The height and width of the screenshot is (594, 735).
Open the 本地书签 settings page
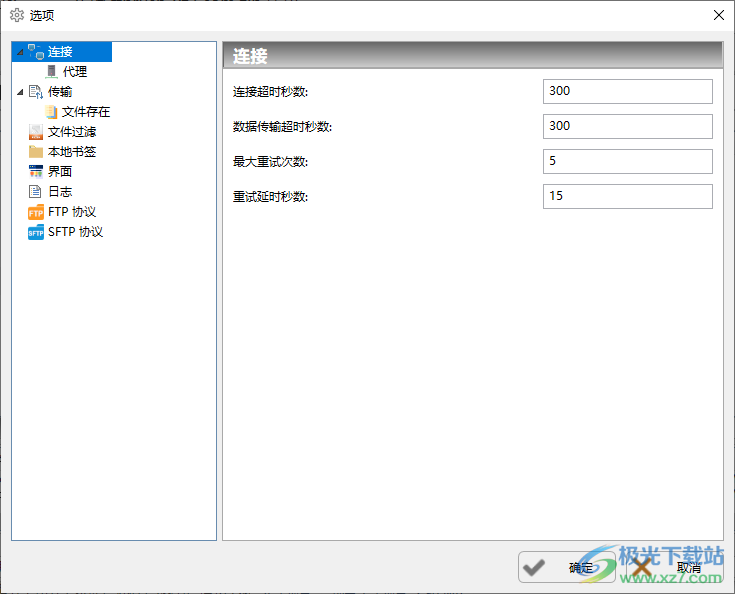pos(72,152)
